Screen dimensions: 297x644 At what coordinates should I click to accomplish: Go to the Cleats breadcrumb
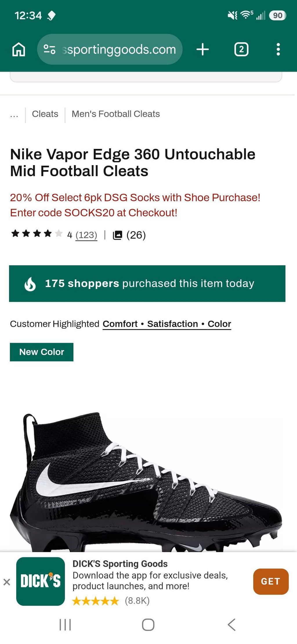45,114
